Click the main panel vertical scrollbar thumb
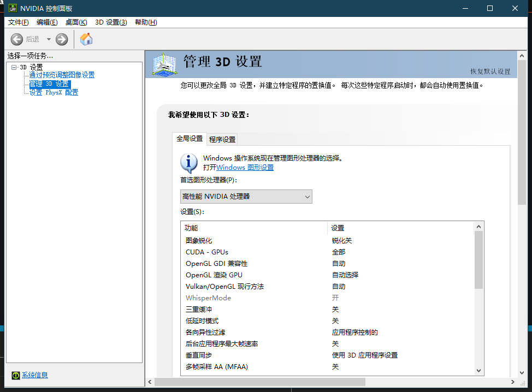 pos(522,133)
